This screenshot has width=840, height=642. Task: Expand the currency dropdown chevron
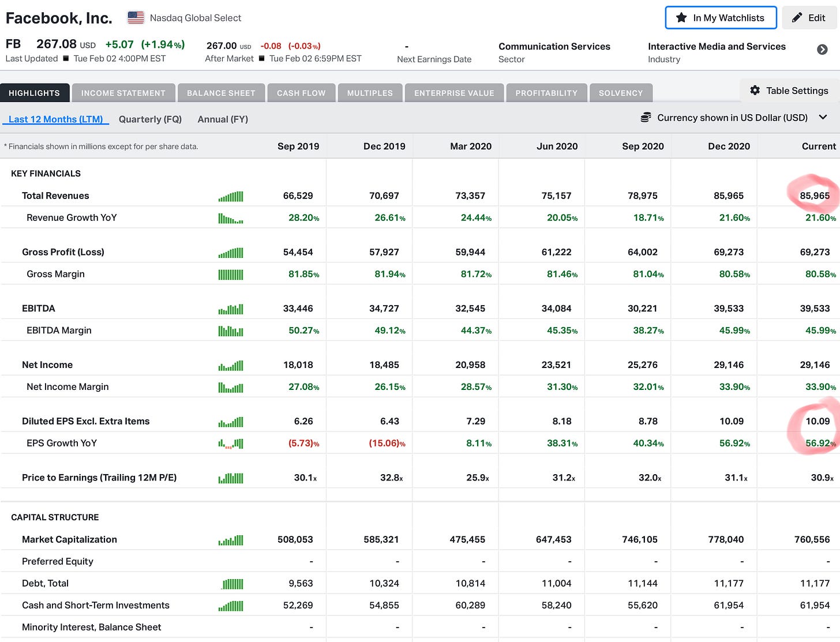click(823, 117)
